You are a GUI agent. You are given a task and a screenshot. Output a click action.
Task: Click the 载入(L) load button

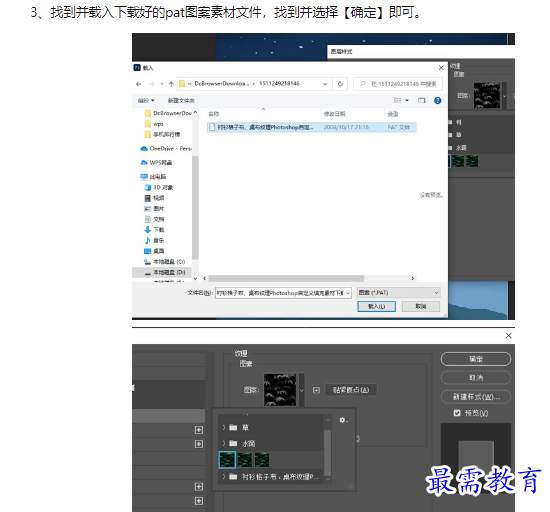[376, 306]
